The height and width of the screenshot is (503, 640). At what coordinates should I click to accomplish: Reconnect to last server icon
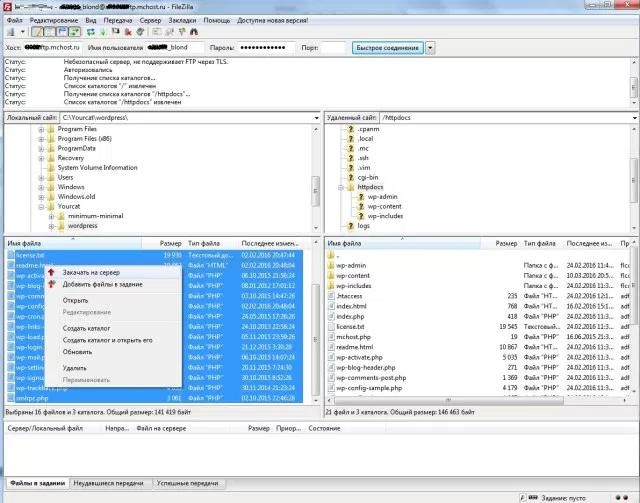[x=140, y=32]
